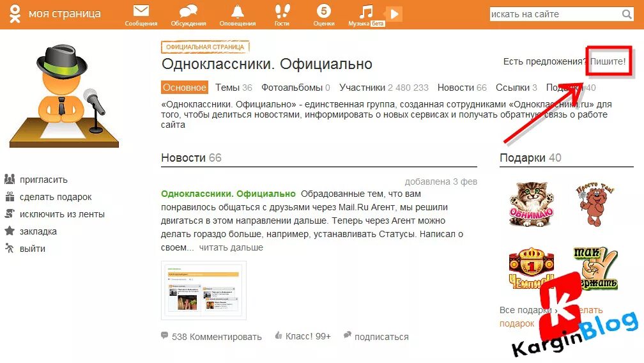The image size is (644, 363).
Task: Click the ОФИЦИАЛЬНАЯ СТРАНИЦА badge
Action: (205, 47)
